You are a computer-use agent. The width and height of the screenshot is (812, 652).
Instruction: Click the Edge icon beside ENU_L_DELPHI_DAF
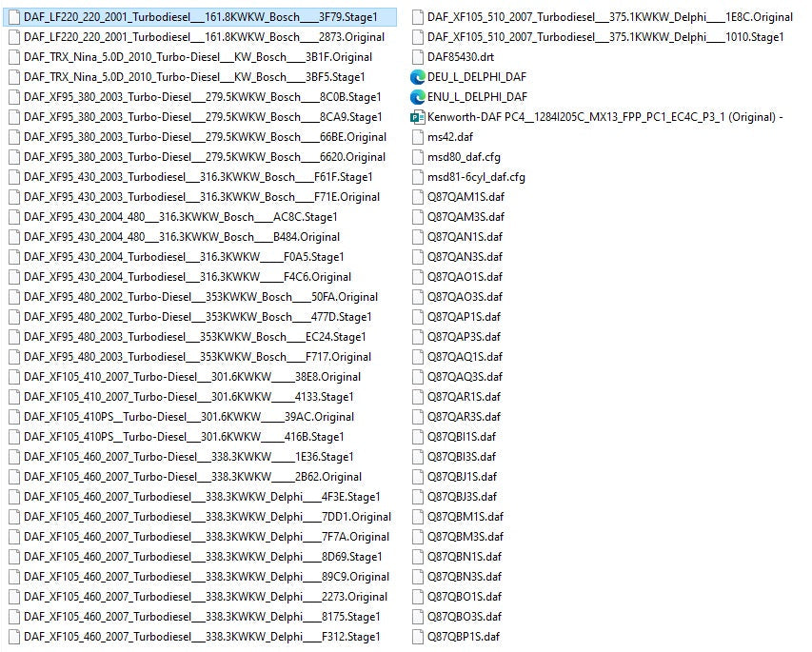(417, 97)
